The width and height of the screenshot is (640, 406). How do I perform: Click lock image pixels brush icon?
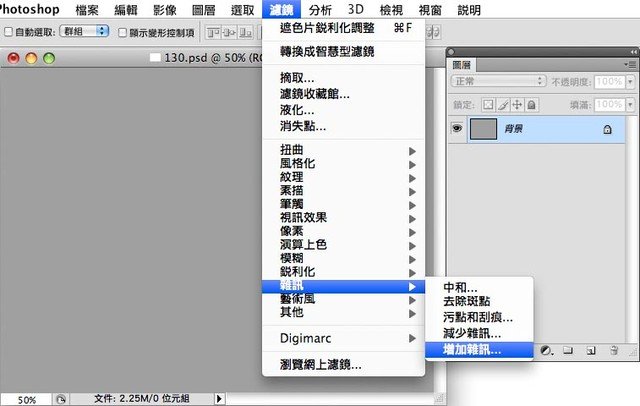click(x=503, y=105)
